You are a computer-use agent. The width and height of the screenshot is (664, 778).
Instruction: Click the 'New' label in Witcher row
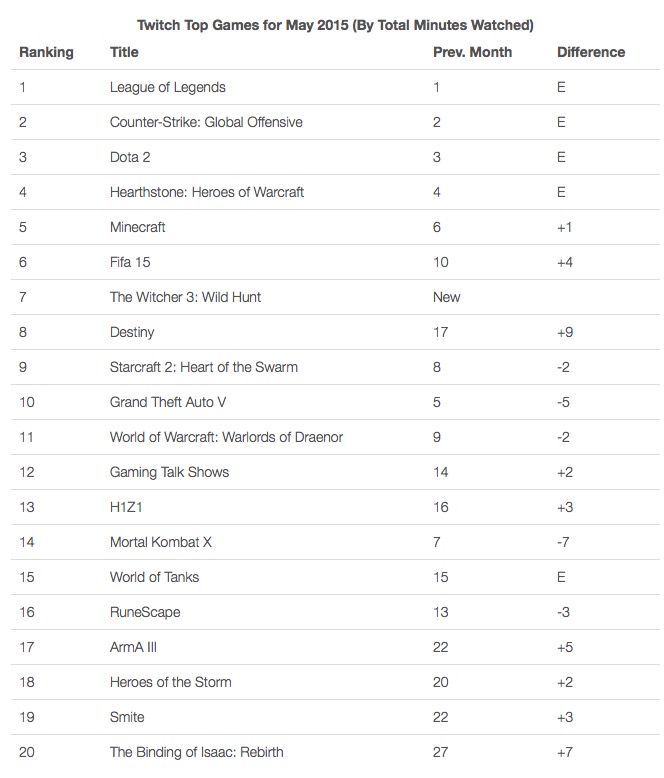click(447, 297)
